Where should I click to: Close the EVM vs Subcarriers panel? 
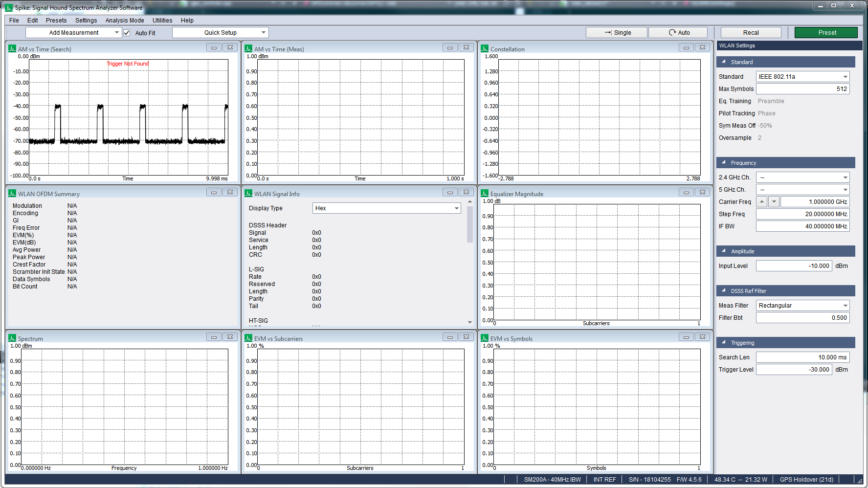click(x=466, y=337)
